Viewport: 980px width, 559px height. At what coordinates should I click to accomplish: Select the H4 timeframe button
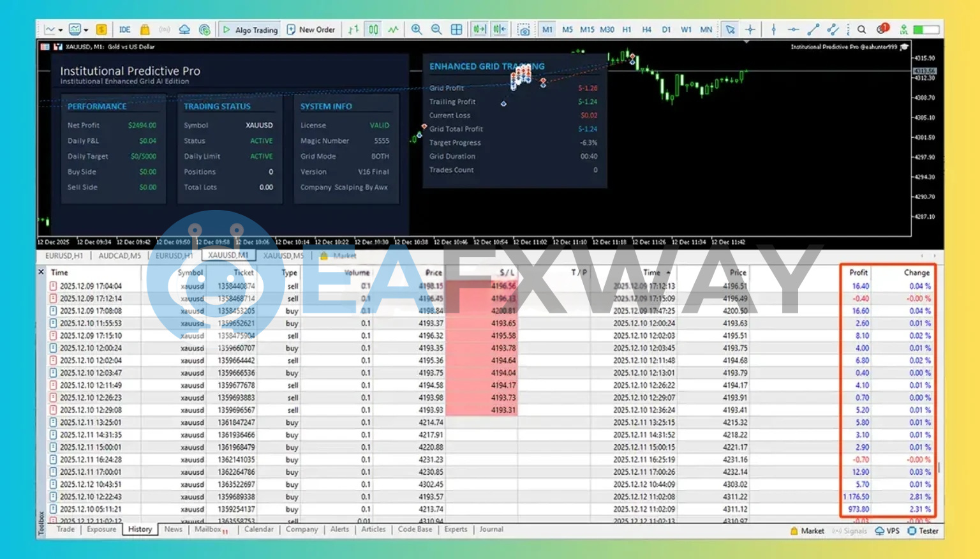(646, 29)
